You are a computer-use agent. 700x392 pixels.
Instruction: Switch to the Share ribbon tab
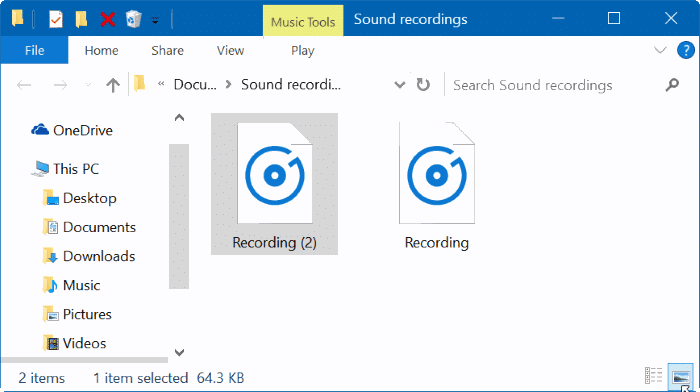click(167, 50)
